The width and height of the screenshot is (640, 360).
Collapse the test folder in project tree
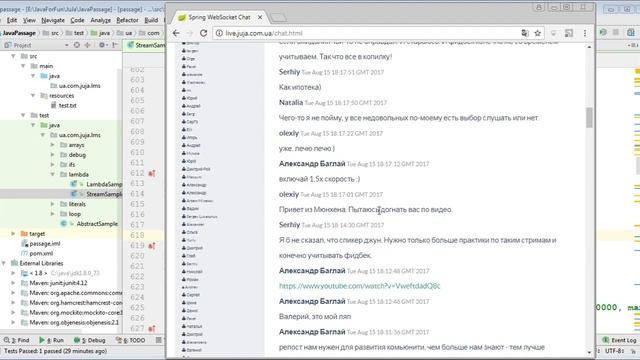tap(24, 115)
